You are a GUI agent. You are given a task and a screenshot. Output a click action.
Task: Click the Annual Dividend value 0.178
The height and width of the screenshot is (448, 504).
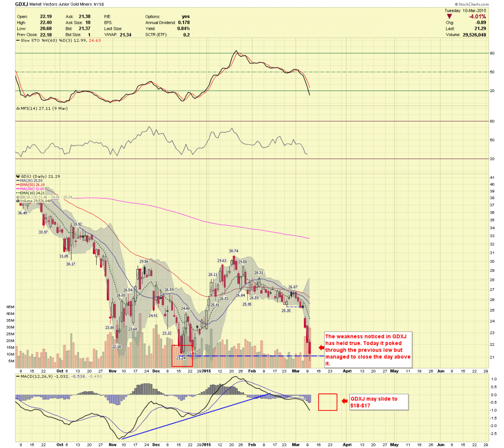(184, 23)
